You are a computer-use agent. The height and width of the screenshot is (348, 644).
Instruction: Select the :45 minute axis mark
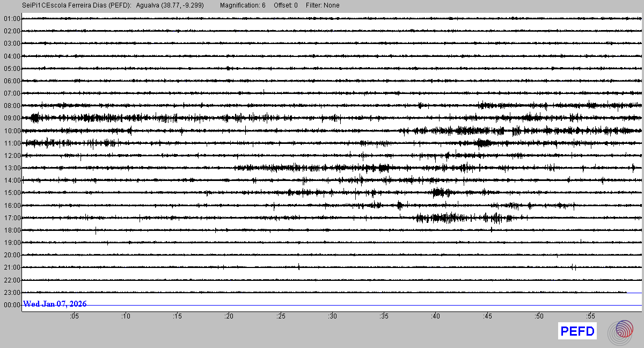coord(487,316)
